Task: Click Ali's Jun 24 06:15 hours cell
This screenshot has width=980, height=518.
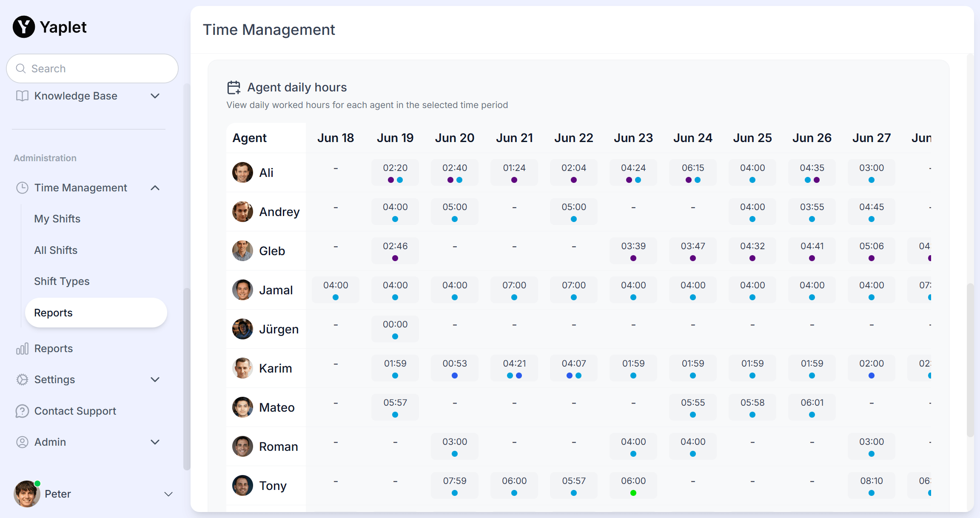Action: pyautogui.click(x=692, y=172)
